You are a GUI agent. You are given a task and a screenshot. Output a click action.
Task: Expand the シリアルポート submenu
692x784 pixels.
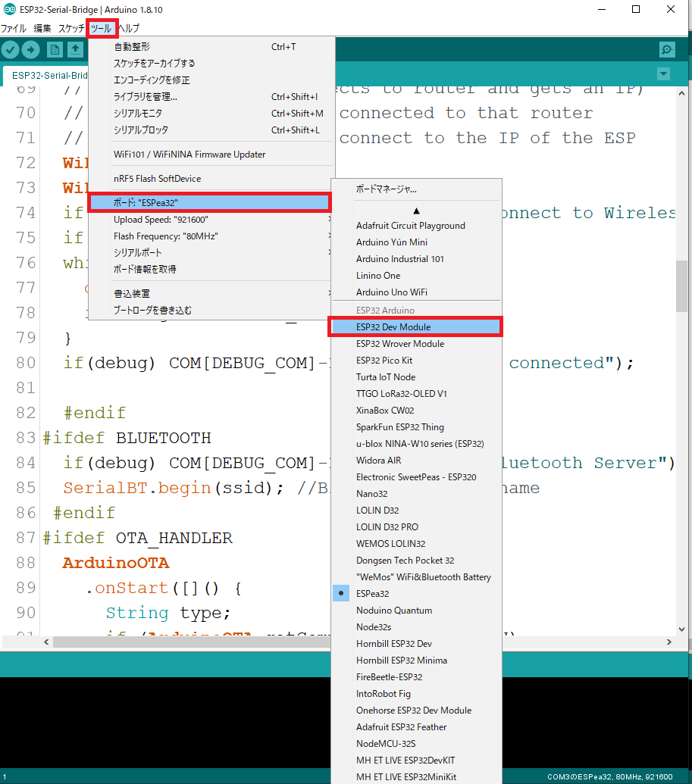(x=211, y=252)
